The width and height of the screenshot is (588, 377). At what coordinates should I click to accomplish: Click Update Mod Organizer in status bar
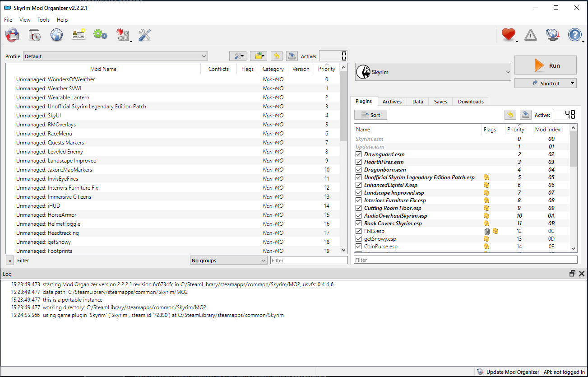[508, 372]
